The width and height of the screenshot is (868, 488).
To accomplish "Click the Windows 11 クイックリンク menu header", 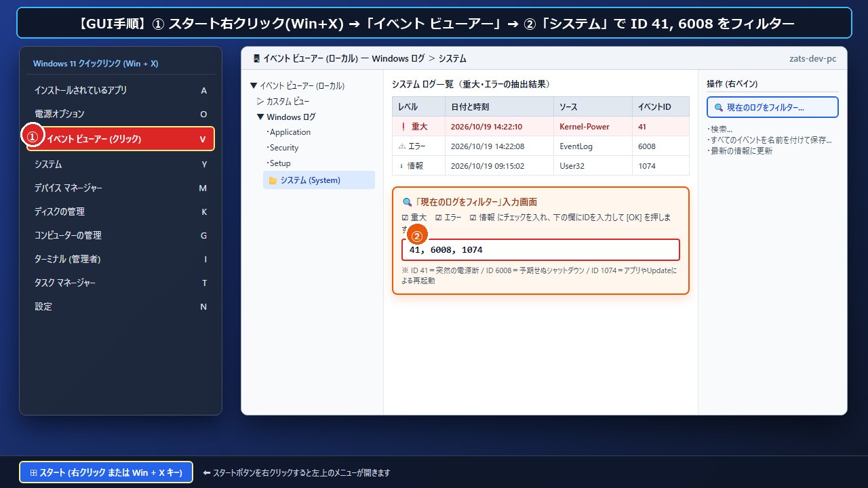I will pos(96,64).
